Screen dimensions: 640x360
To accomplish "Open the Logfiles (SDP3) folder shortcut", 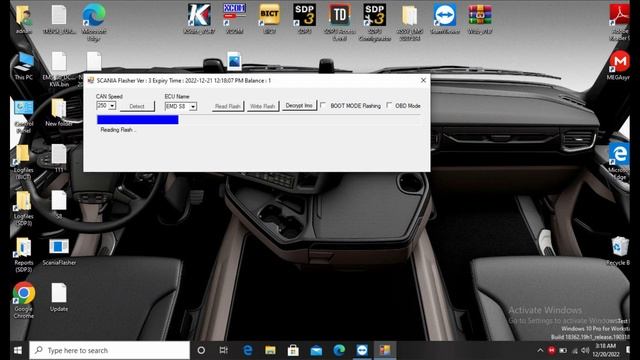I will pyautogui.click(x=23, y=208).
